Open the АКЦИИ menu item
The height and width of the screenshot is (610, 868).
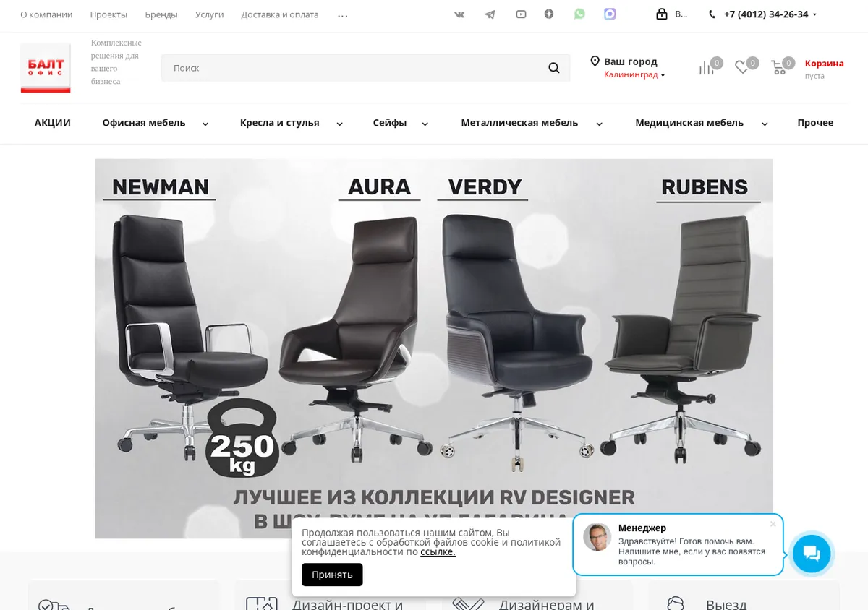[x=53, y=123]
